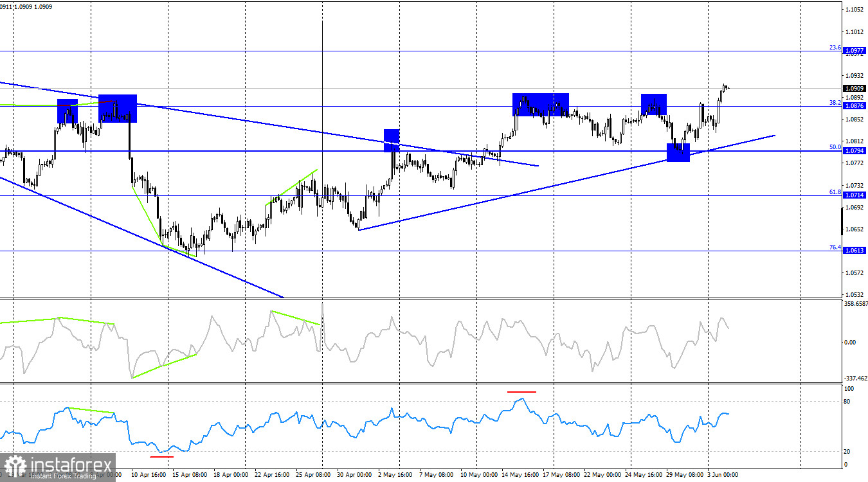Click the 1.1052 price axis value

(854, 10)
